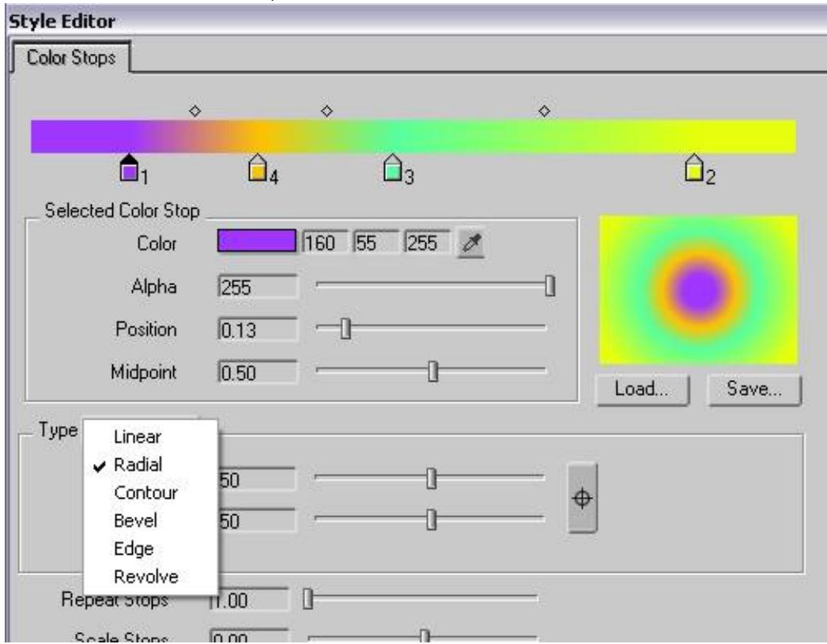Image resolution: width=827 pixels, height=644 pixels.
Task: Click the Scale Stops value field
Action: coord(250,637)
